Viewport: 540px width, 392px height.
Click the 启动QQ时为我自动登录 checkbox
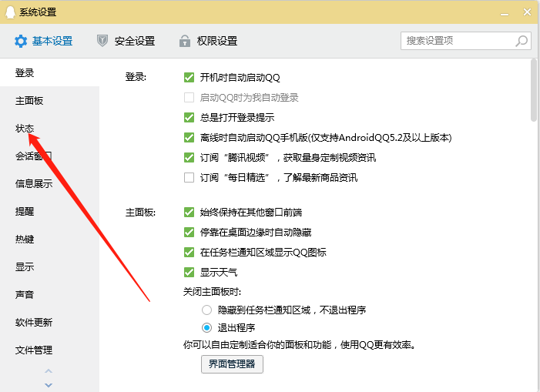point(189,97)
